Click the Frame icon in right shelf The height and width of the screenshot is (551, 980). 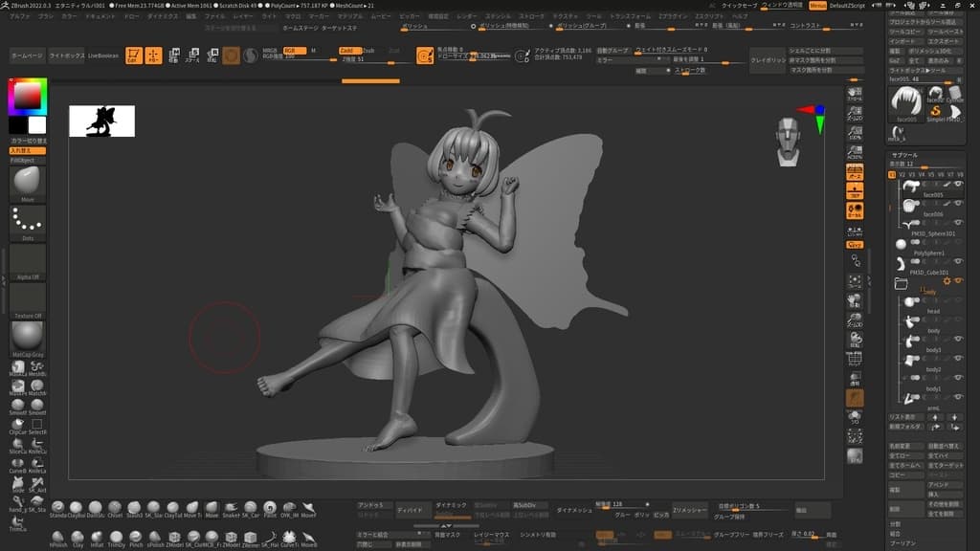click(855, 282)
